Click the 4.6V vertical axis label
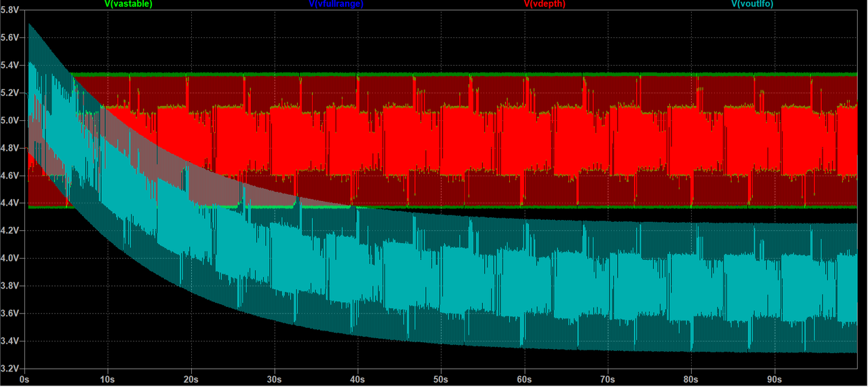This screenshot has height=387, width=868. pos(9,176)
